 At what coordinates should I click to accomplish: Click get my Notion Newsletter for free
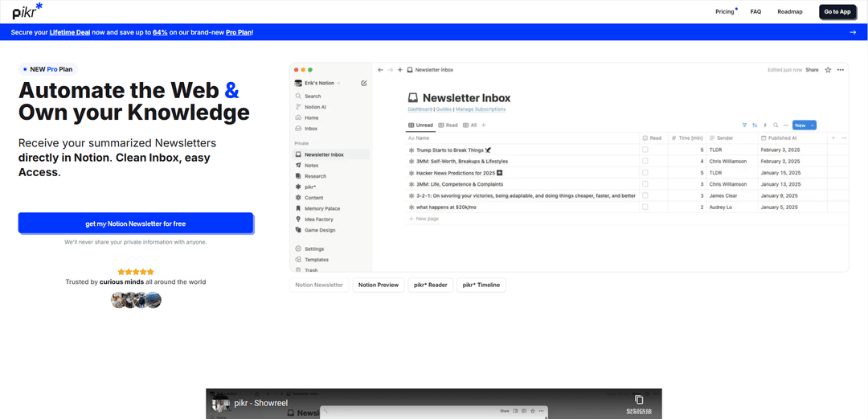[x=136, y=224]
